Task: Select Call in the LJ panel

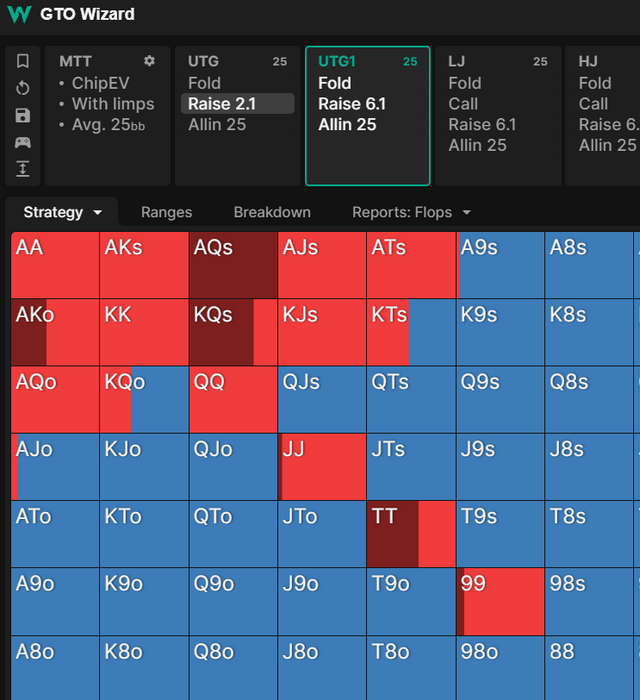Action: 463,104
